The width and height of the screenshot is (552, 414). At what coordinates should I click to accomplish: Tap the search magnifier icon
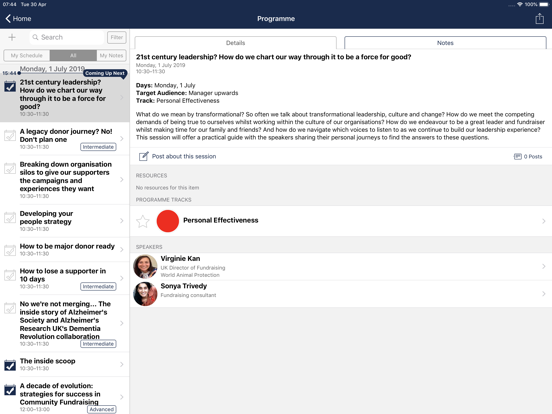(x=36, y=37)
